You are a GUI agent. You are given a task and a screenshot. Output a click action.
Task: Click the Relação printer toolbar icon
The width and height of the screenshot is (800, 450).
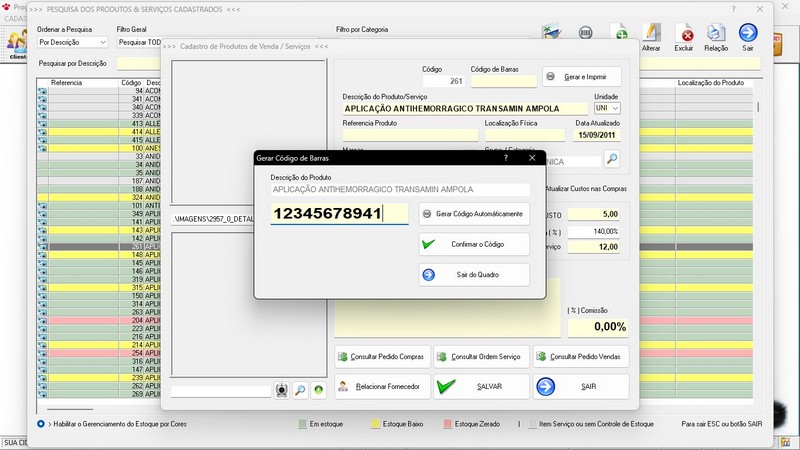[x=716, y=37]
